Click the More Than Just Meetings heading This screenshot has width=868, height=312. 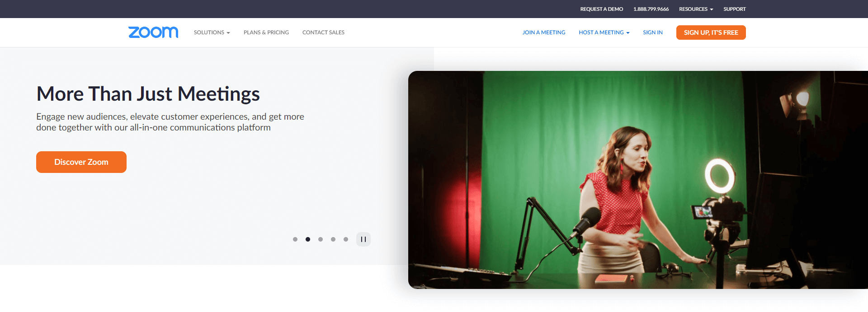tap(148, 94)
